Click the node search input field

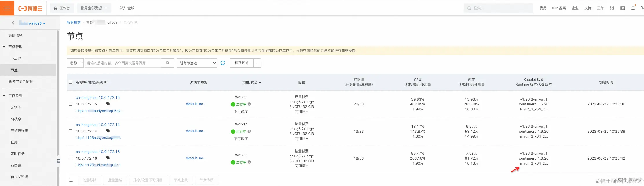pyautogui.click(x=122, y=63)
